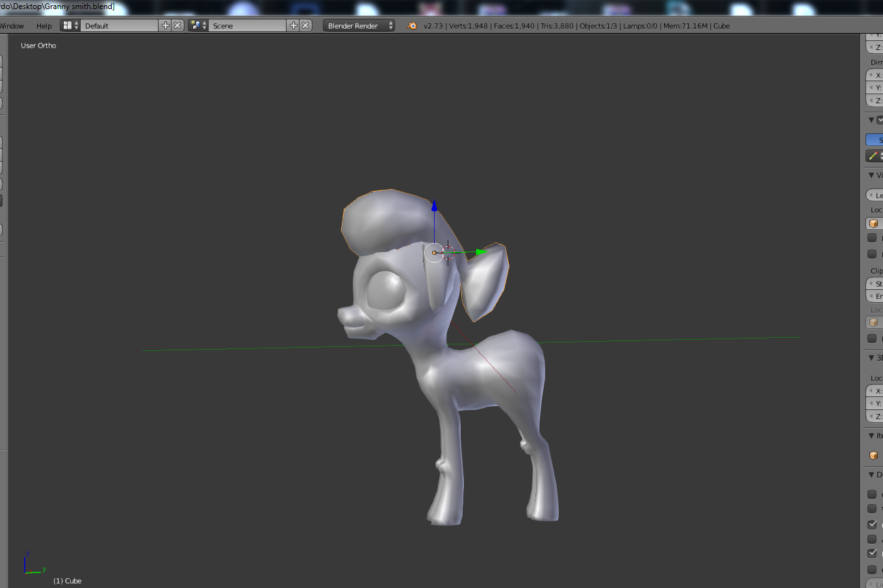Open the Blender Render engine dropdown
The image size is (883, 588).
tap(359, 25)
